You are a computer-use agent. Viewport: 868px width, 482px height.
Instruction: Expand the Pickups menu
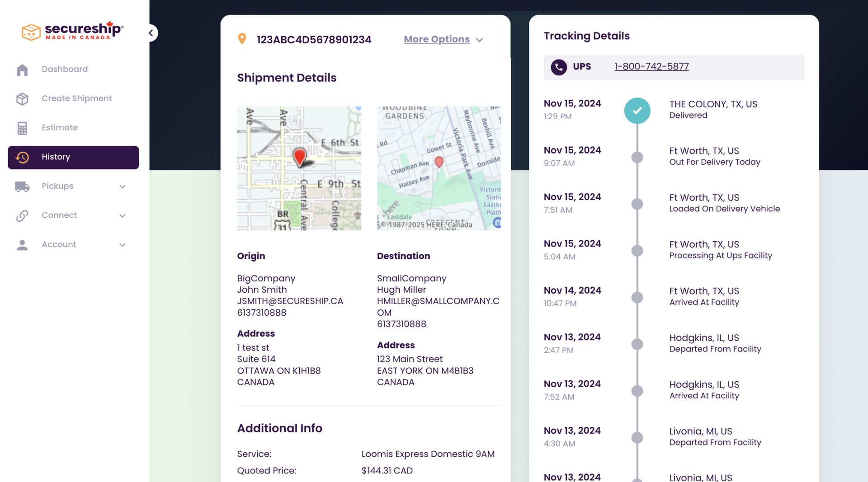point(123,186)
